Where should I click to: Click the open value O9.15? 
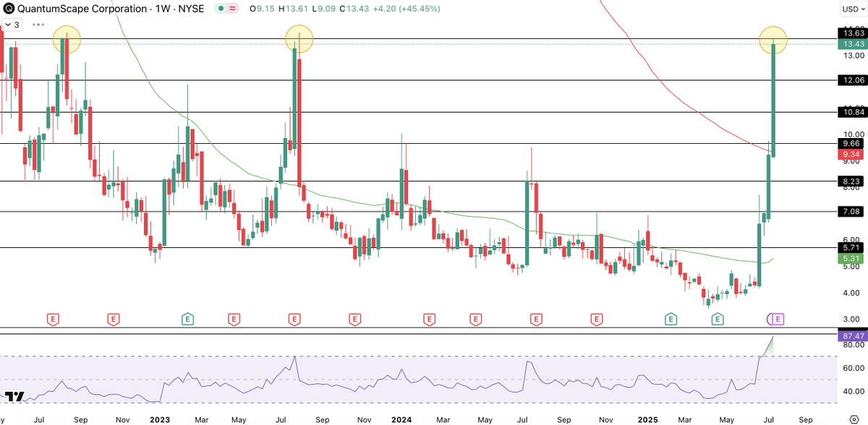262,9
